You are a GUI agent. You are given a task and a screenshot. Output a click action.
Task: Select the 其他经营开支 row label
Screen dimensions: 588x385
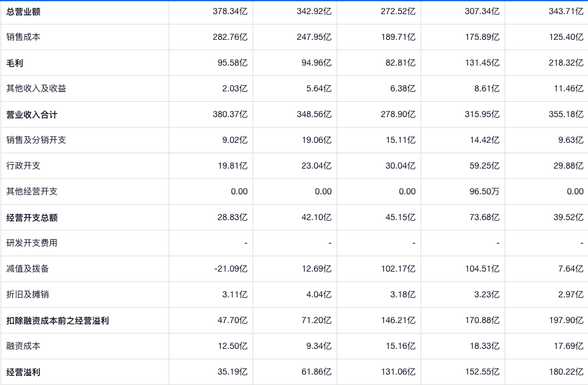pos(32,192)
